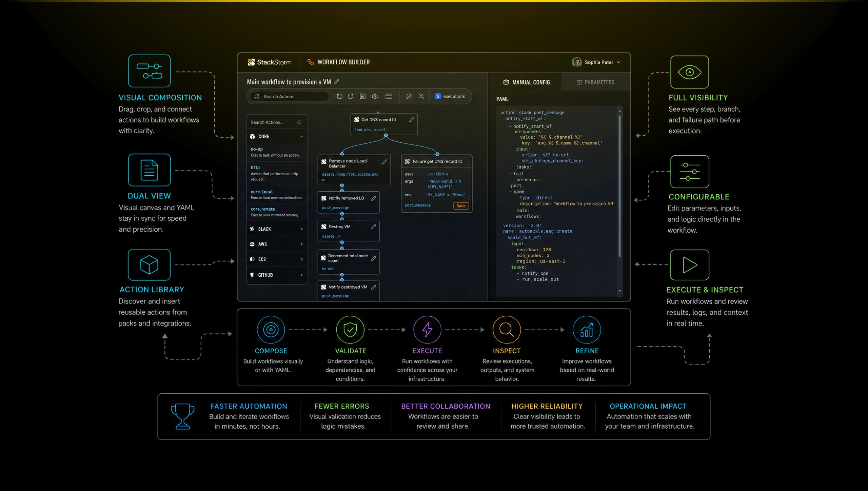Click 'cooldown: 120' line in YAML

pyautogui.click(x=534, y=250)
